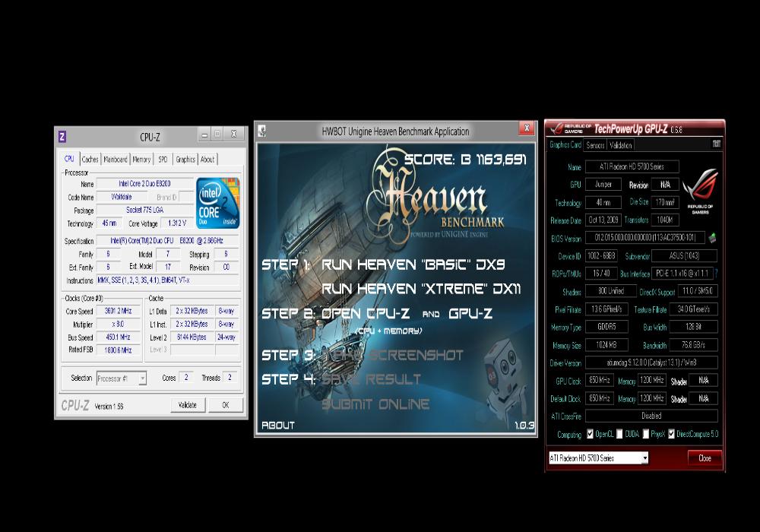
Task: Open the Processor #1 selection dropdown
Action: click(142, 378)
